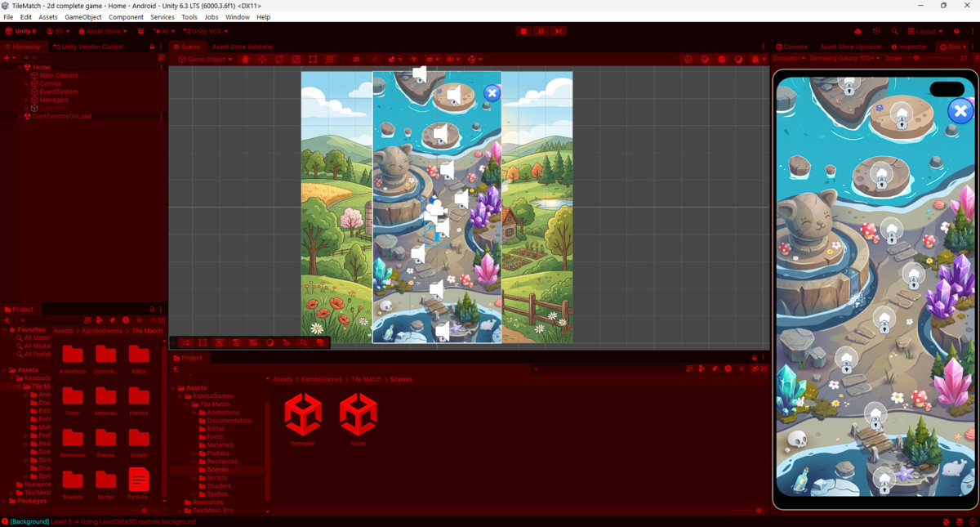Open the Asset Store dropdown
The width and height of the screenshot is (980, 527).
[x=103, y=31]
